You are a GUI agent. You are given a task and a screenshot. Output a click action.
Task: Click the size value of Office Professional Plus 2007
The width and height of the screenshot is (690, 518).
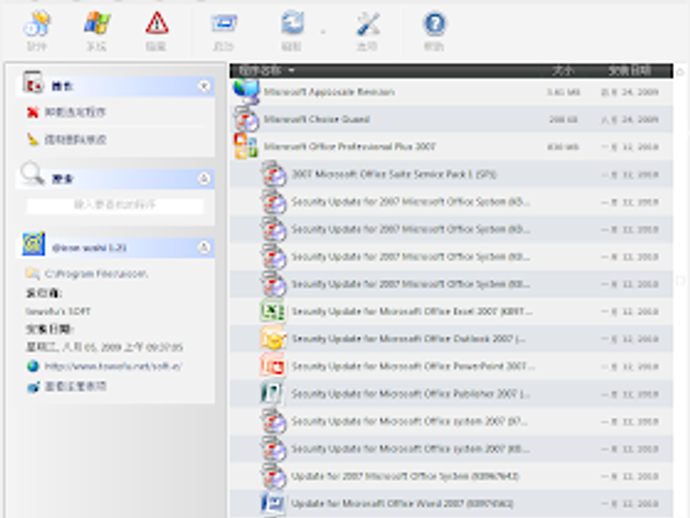pyautogui.click(x=563, y=147)
